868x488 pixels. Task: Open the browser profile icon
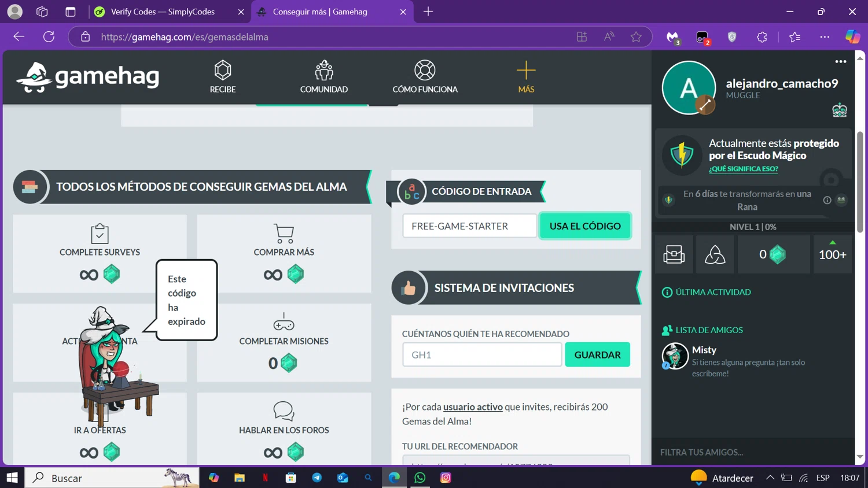15,12
